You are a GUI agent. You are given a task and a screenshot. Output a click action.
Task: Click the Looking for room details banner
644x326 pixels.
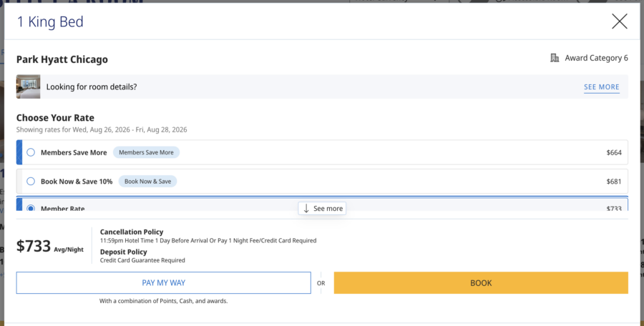pos(322,87)
